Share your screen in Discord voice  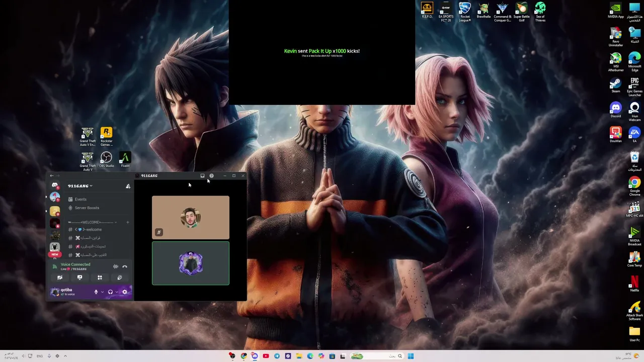pyautogui.click(x=79, y=278)
